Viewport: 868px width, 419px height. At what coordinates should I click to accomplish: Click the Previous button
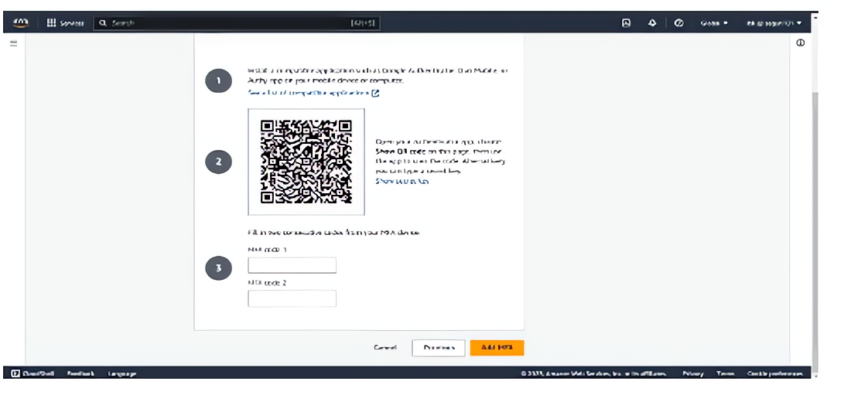[x=439, y=348]
